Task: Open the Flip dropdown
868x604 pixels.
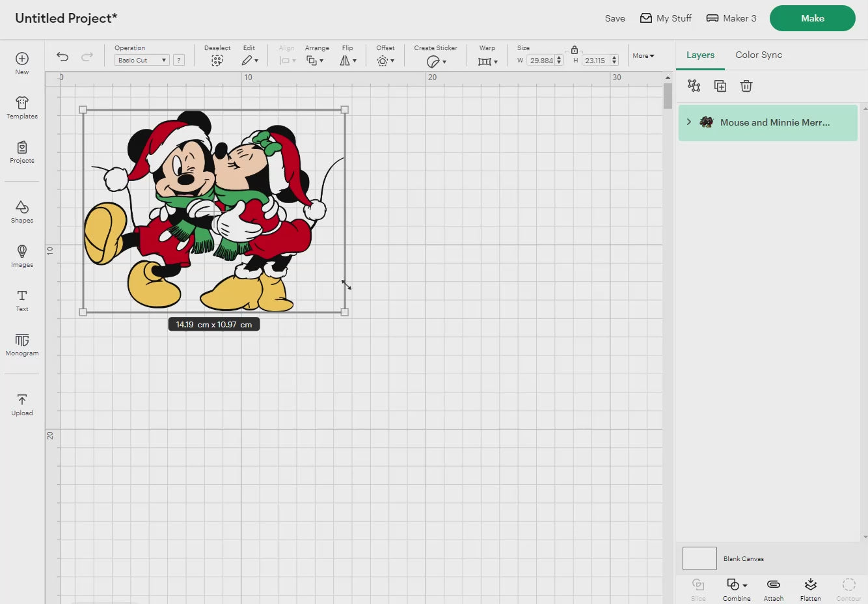Action: (x=348, y=61)
